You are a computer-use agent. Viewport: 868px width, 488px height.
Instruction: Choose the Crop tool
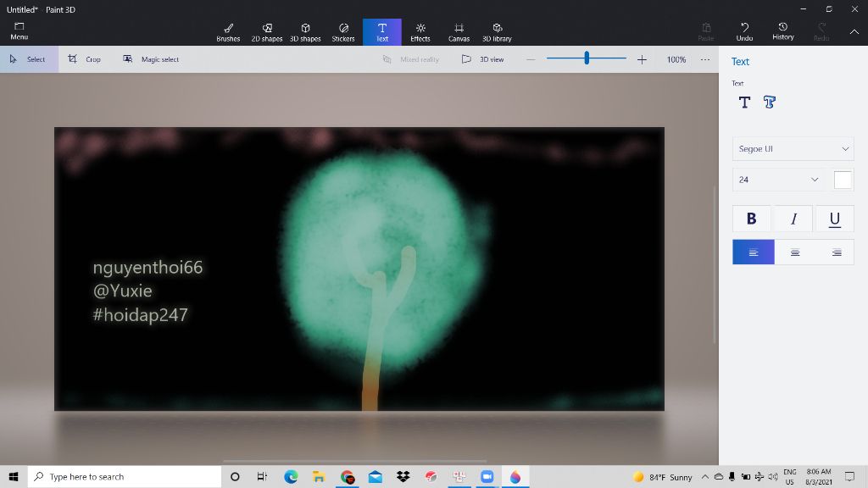click(84, 59)
